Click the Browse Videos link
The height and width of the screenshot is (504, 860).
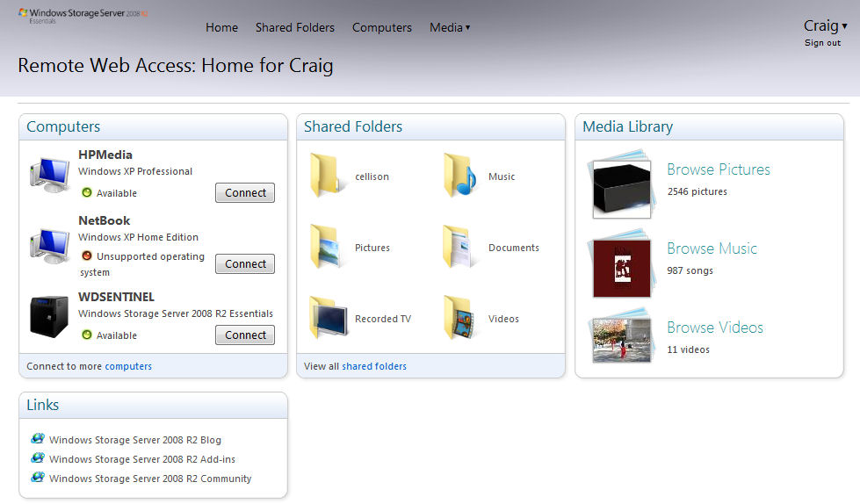coord(715,328)
